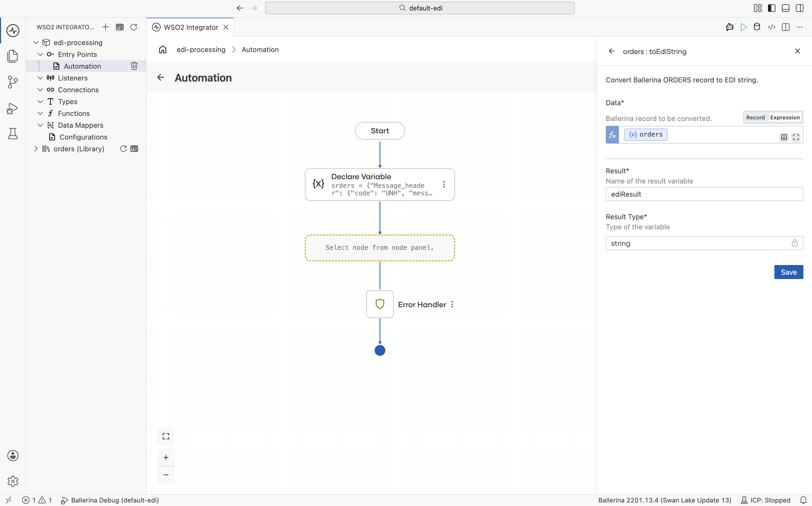
Task: Expand the Connections section
Action: tap(40, 90)
